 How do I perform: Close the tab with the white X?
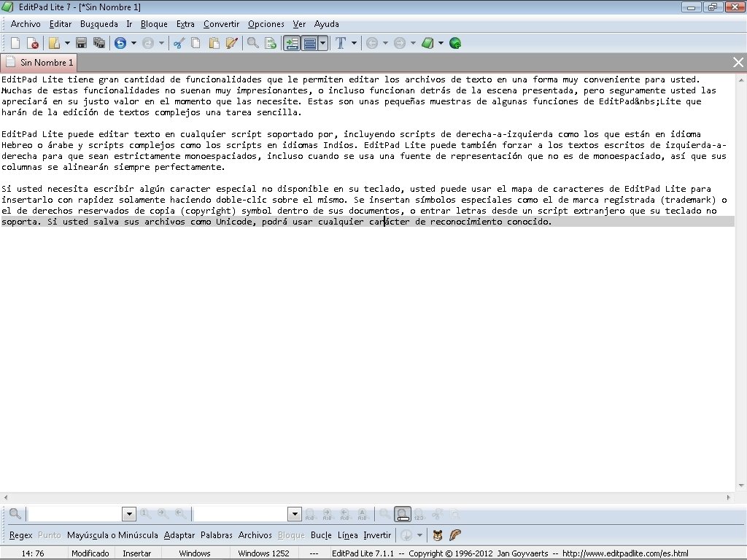738,63
